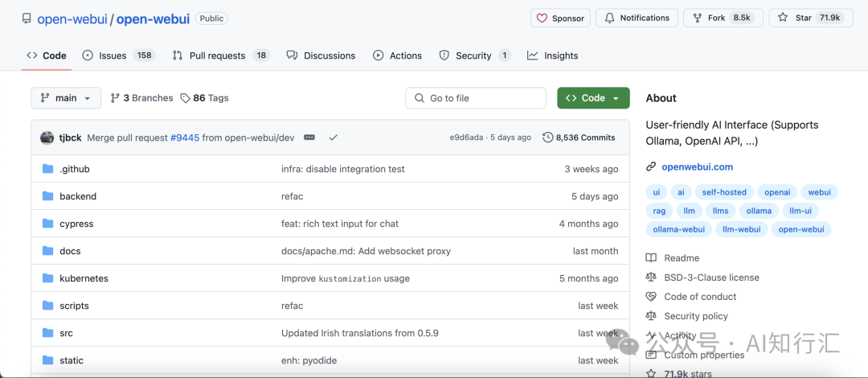Fork the repository with Fork button

click(723, 18)
